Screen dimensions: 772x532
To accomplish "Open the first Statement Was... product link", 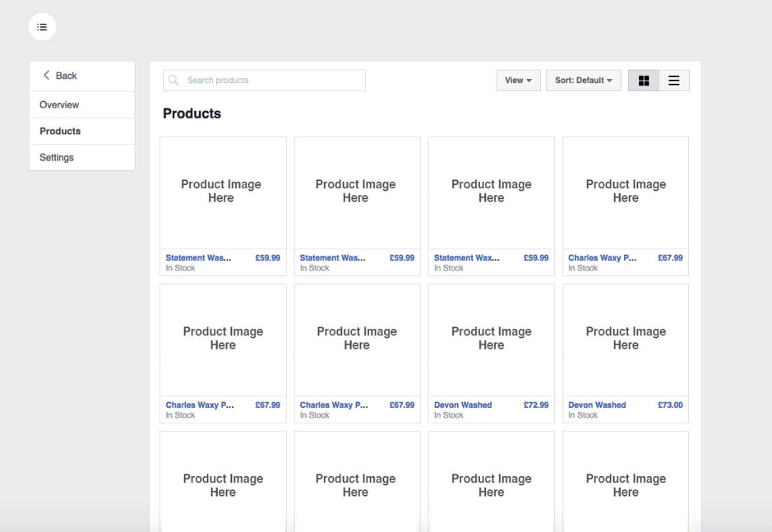I will [x=198, y=257].
